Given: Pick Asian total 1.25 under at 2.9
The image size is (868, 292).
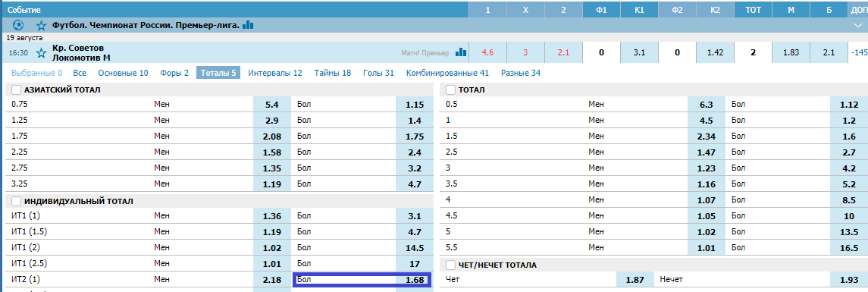Looking at the screenshot, I should [272, 121].
